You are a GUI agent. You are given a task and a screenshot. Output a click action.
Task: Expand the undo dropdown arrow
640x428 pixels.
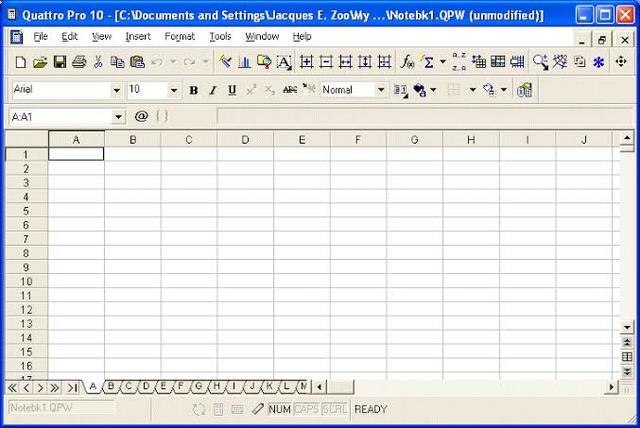click(x=173, y=62)
